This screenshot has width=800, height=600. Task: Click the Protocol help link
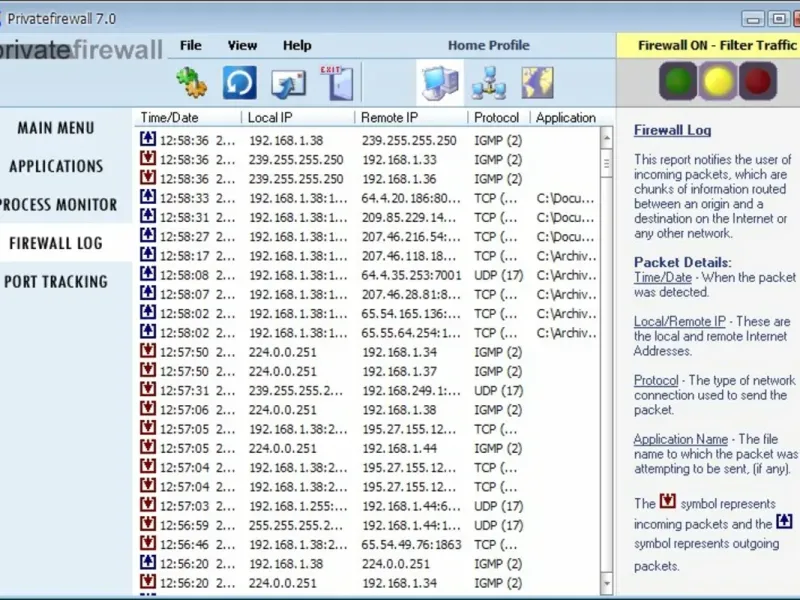point(656,381)
